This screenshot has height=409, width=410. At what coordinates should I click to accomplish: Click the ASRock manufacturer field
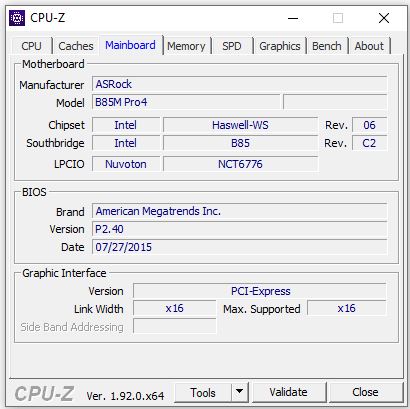pyautogui.click(x=239, y=84)
